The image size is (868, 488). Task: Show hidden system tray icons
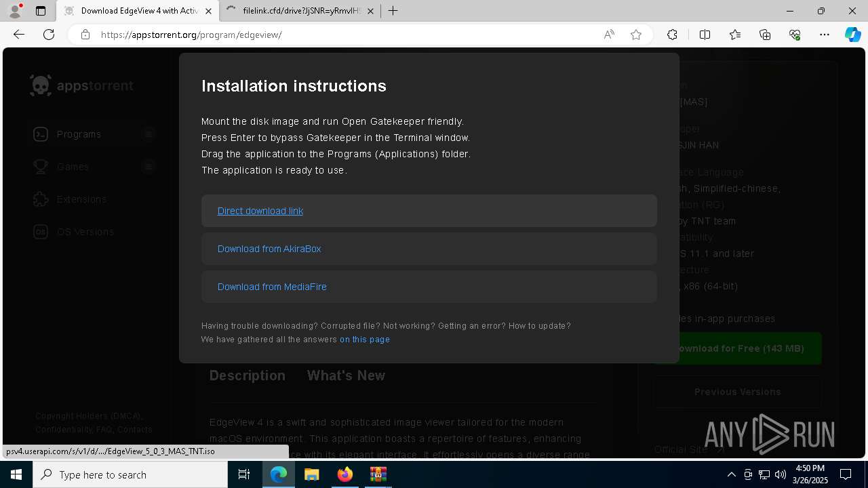pos(732,474)
